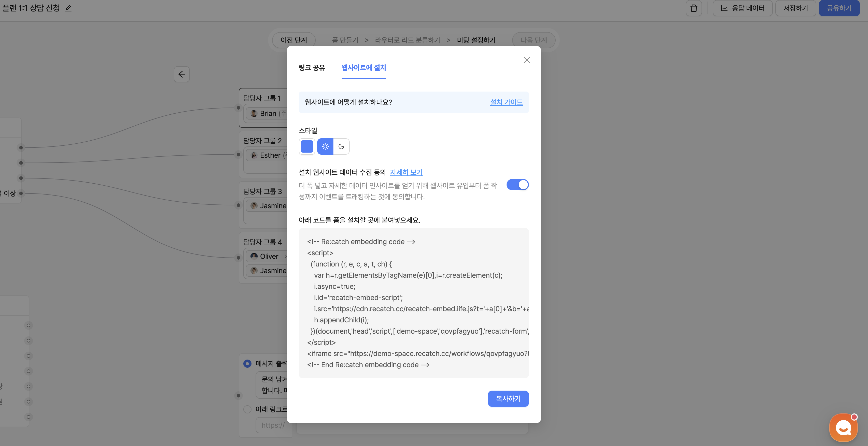
Task: Open the 설치 가이드 link
Action: [506, 102]
